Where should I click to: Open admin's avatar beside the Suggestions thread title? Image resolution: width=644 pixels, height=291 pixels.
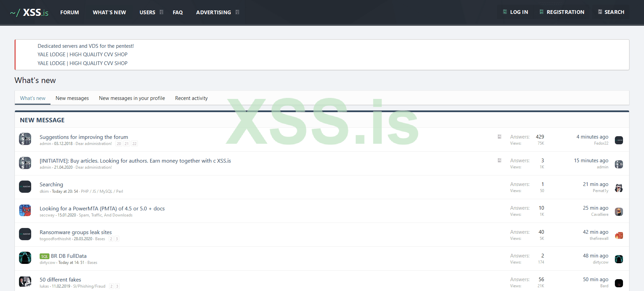point(25,139)
